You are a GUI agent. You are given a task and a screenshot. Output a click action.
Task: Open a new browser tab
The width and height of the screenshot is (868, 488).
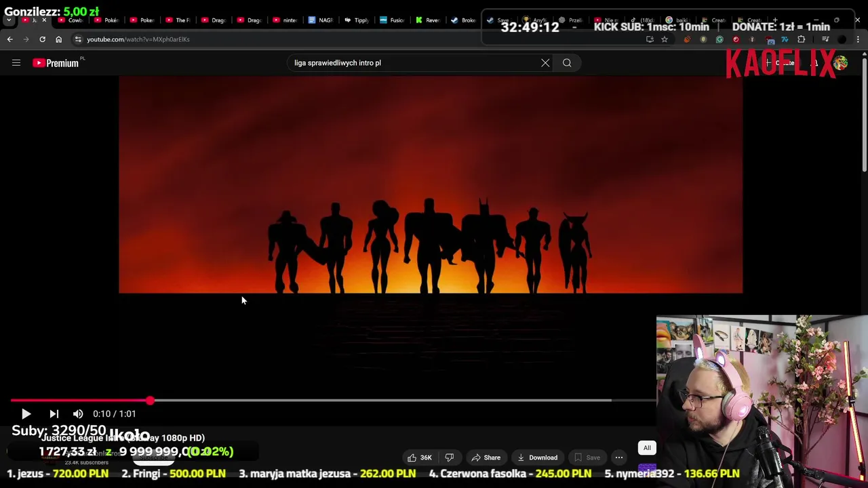click(775, 20)
